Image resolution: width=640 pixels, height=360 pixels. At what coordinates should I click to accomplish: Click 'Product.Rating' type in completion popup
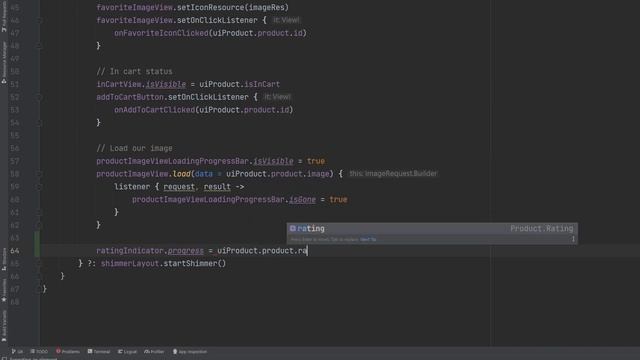542,229
